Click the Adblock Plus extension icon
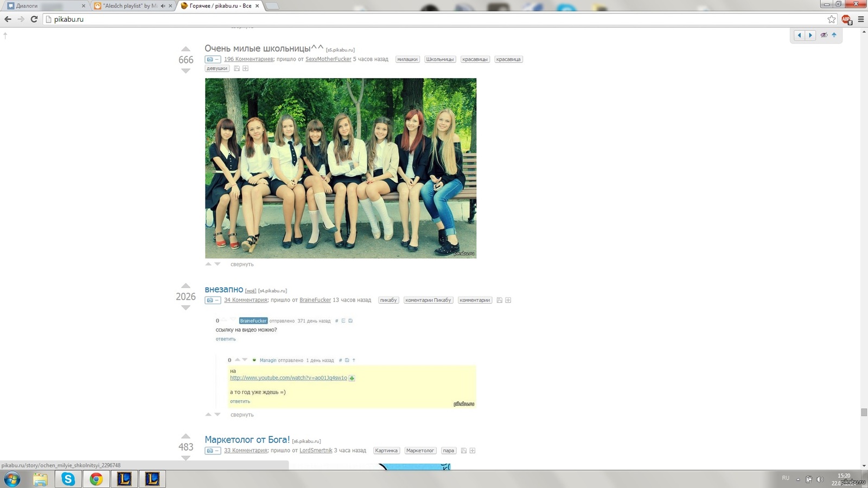868x488 pixels. point(846,20)
